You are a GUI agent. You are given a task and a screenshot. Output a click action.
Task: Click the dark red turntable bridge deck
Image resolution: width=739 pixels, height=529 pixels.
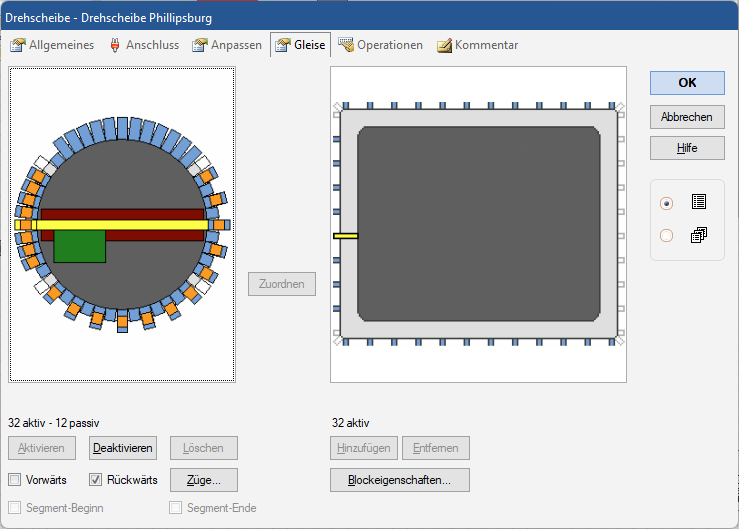150,214
